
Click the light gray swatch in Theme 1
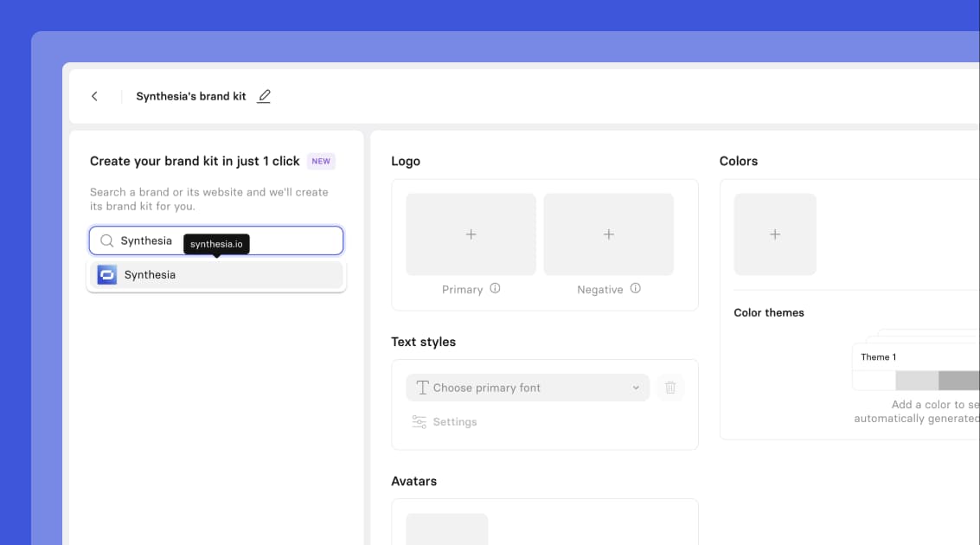point(917,380)
